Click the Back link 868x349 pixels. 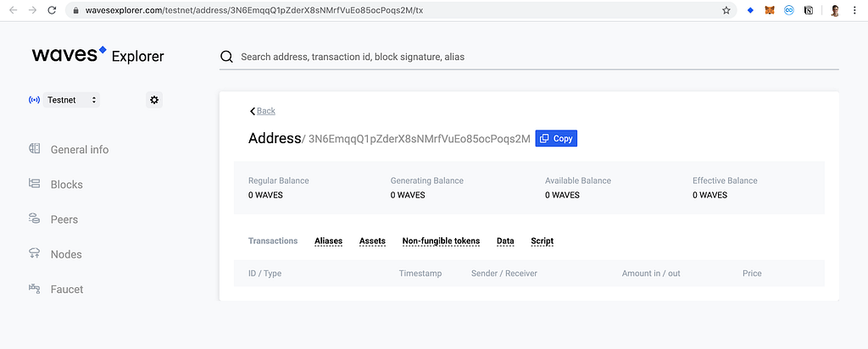[263, 111]
